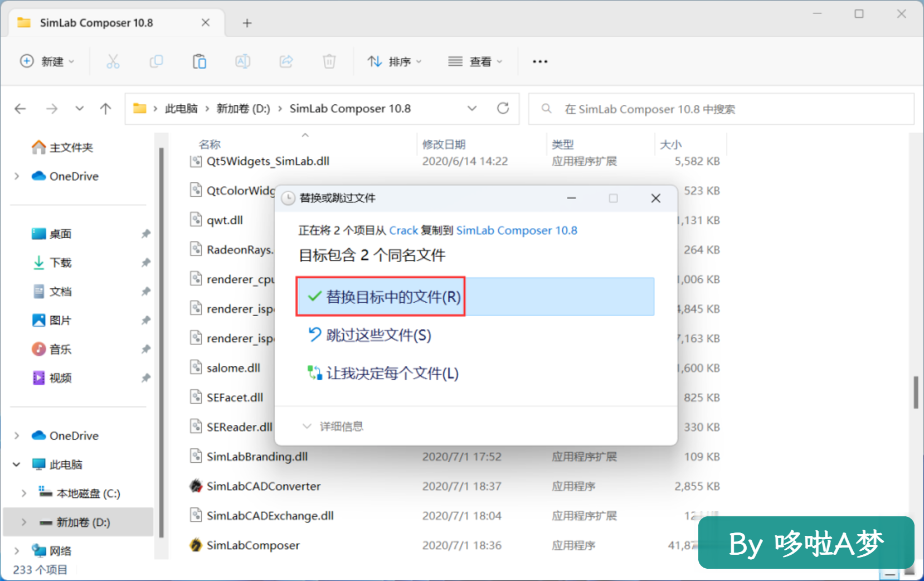Viewport: 924px width, 581px height.
Task: Click the Paste clipboard icon
Action: coord(200,61)
